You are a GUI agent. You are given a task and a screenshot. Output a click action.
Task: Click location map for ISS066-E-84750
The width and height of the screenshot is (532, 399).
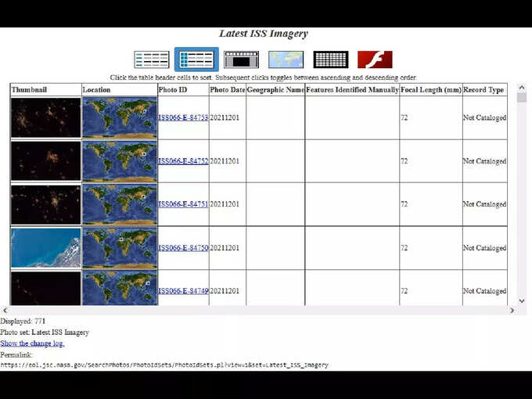[x=120, y=248]
